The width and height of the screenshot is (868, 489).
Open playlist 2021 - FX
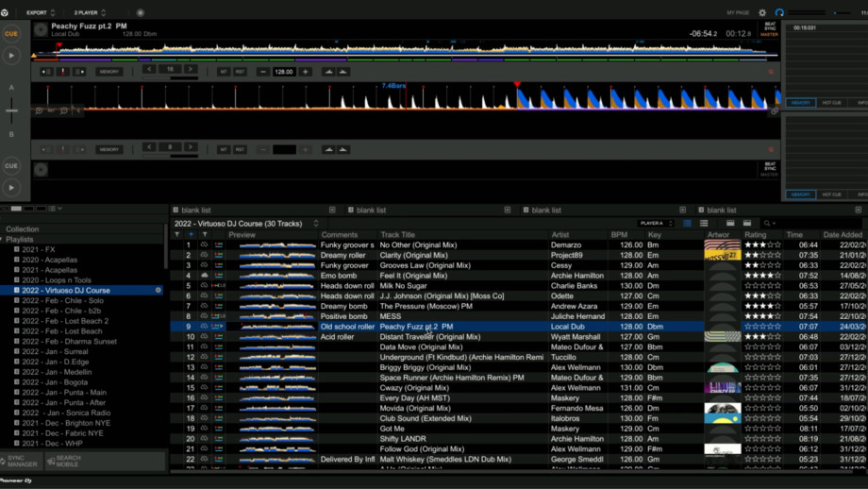tap(38, 250)
